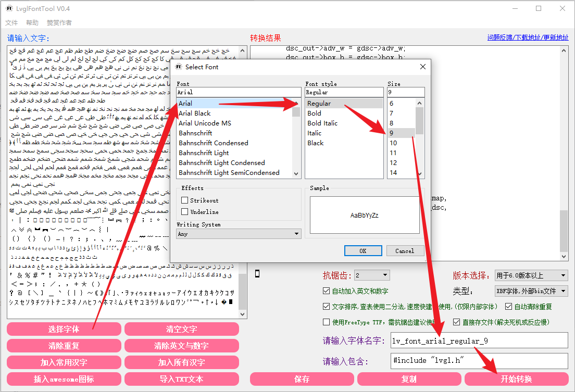Screen dimensions: 575x392
Task: Click the 加入常用汉字 button
Action: coord(64,362)
